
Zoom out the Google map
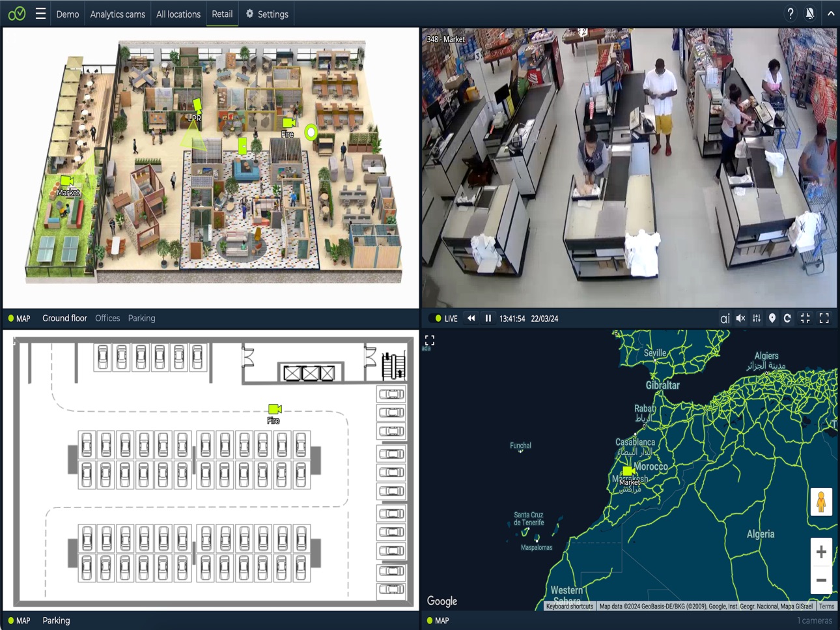tap(821, 580)
